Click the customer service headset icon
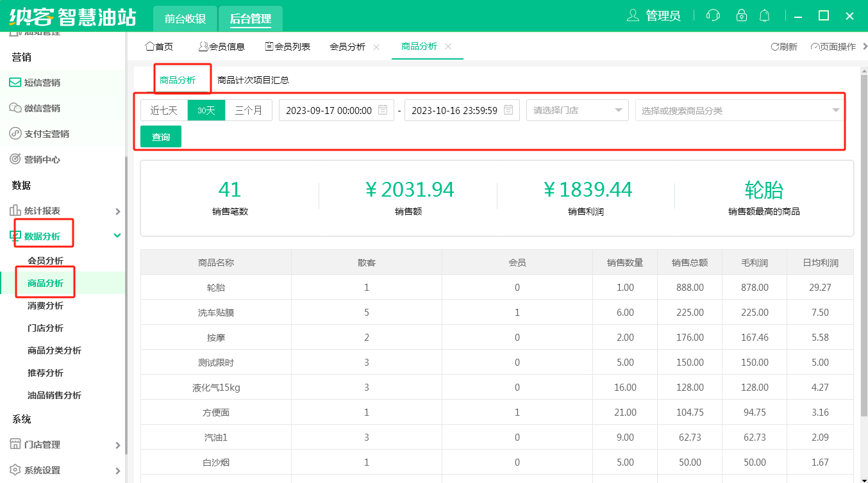The image size is (868, 483). pos(712,15)
